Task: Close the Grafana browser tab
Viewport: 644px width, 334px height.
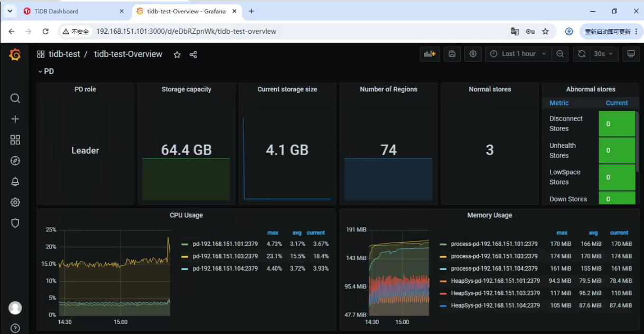Action: pos(235,11)
